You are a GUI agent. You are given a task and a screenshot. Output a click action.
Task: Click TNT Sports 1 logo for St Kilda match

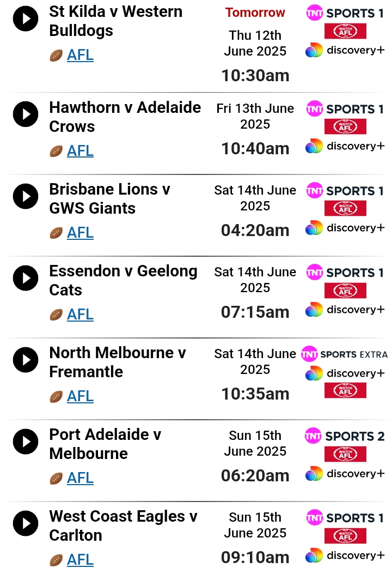click(345, 13)
